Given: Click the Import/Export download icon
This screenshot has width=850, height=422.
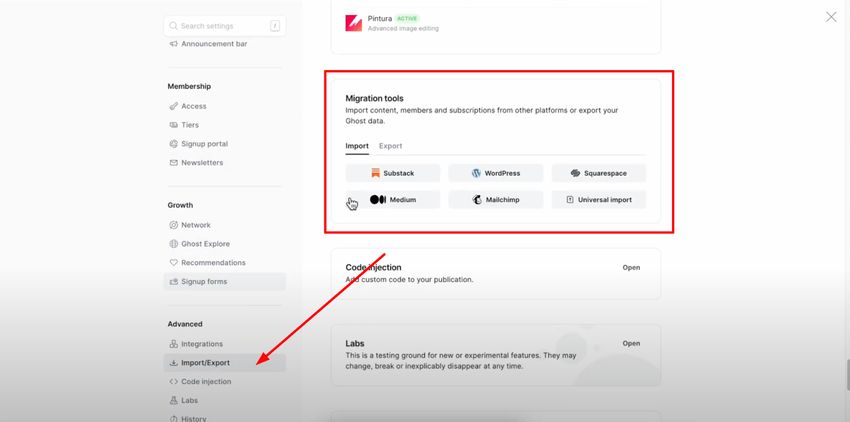Looking at the screenshot, I should 173,363.
